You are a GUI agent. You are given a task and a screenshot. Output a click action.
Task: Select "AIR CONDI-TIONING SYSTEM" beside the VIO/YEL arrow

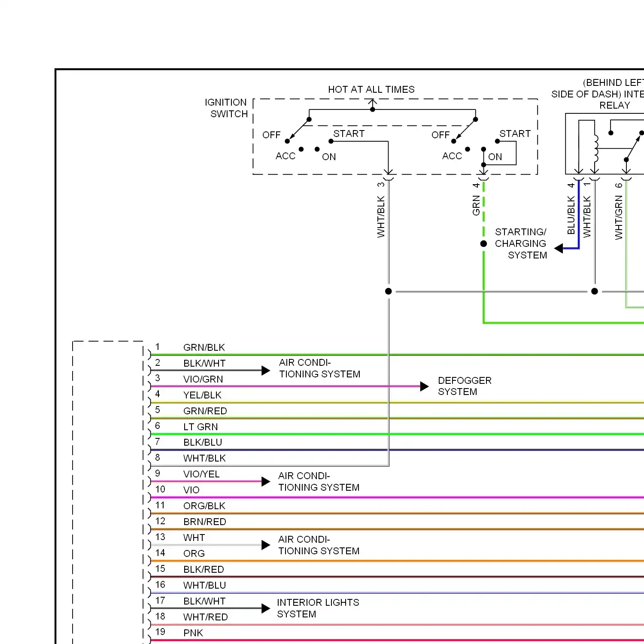point(319,482)
